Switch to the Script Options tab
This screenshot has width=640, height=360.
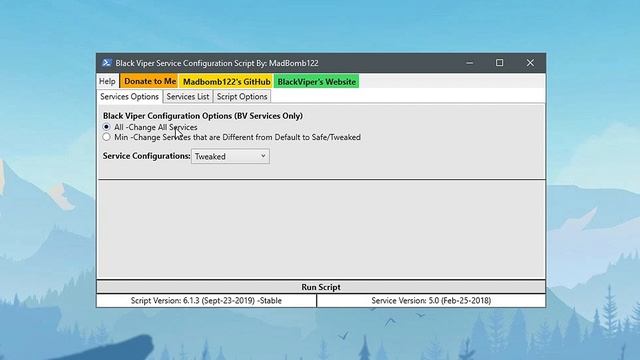coord(242,97)
